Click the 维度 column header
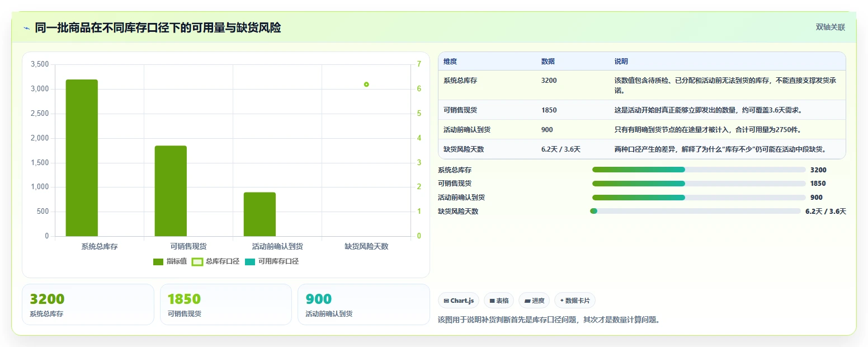This screenshot has height=347, width=868. 450,62
